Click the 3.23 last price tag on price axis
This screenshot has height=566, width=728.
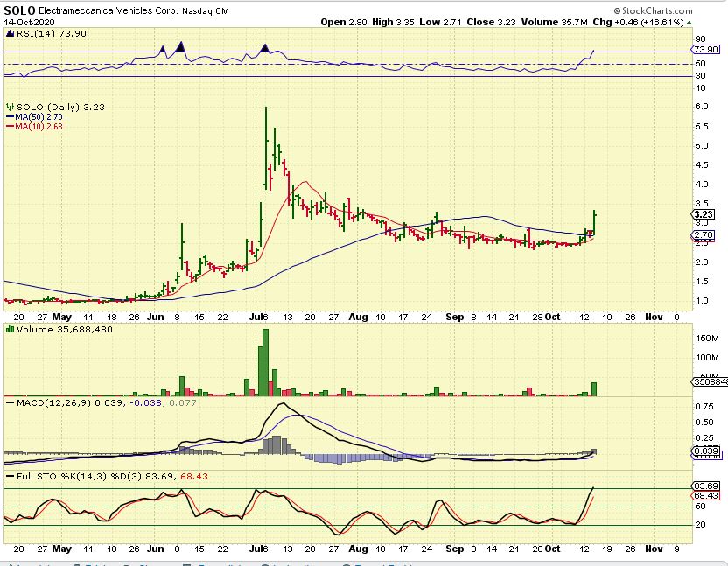click(703, 214)
